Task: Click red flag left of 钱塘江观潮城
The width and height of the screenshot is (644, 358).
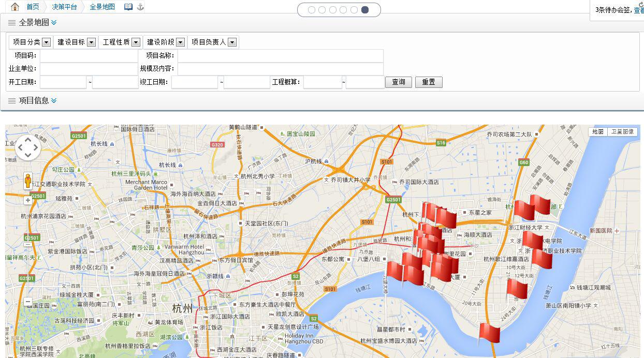Action: pos(516,289)
